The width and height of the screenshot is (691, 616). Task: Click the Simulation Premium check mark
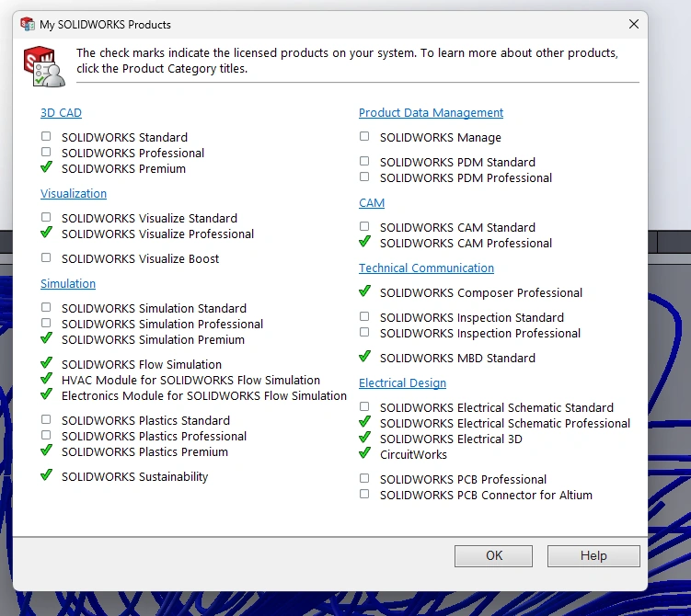point(46,338)
